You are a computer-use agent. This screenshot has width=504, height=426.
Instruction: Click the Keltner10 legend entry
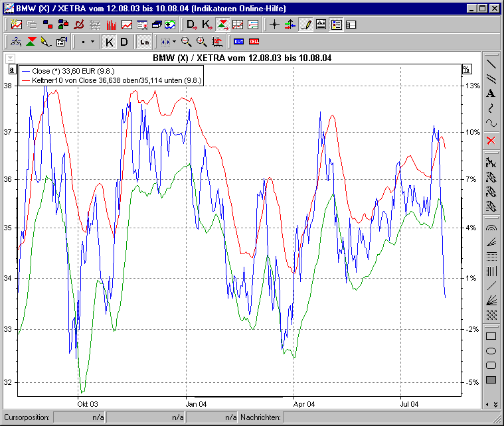click(112, 80)
